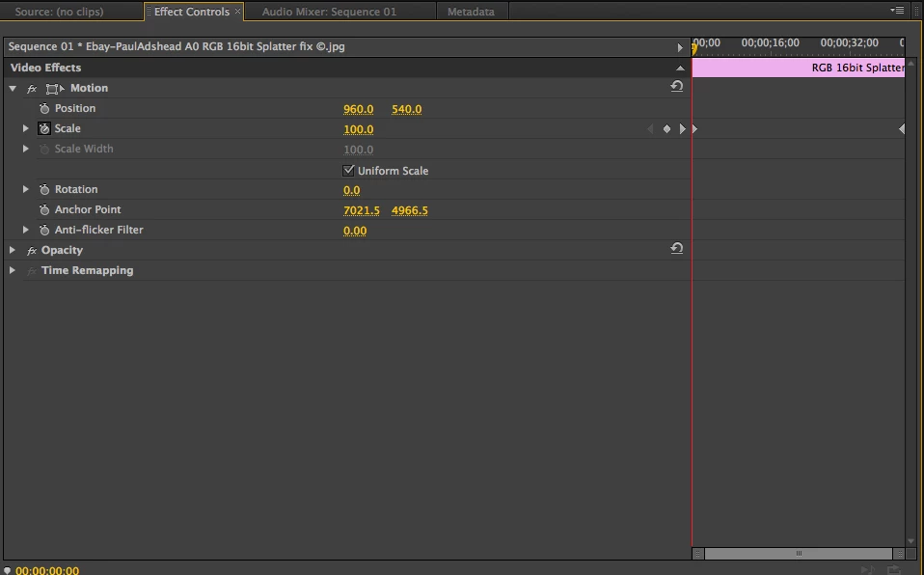
Task: Edit the Position Y value 540.0
Action: 407,109
